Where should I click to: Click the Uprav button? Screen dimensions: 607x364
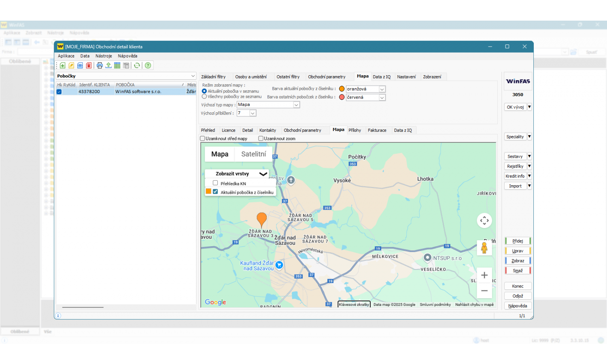pyautogui.click(x=518, y=251)
